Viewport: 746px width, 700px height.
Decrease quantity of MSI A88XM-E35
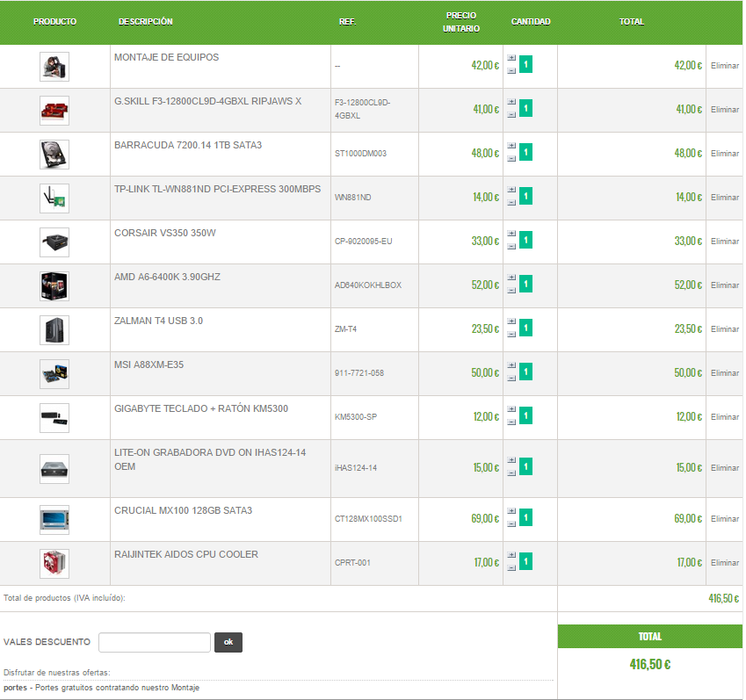click(511, 378)
